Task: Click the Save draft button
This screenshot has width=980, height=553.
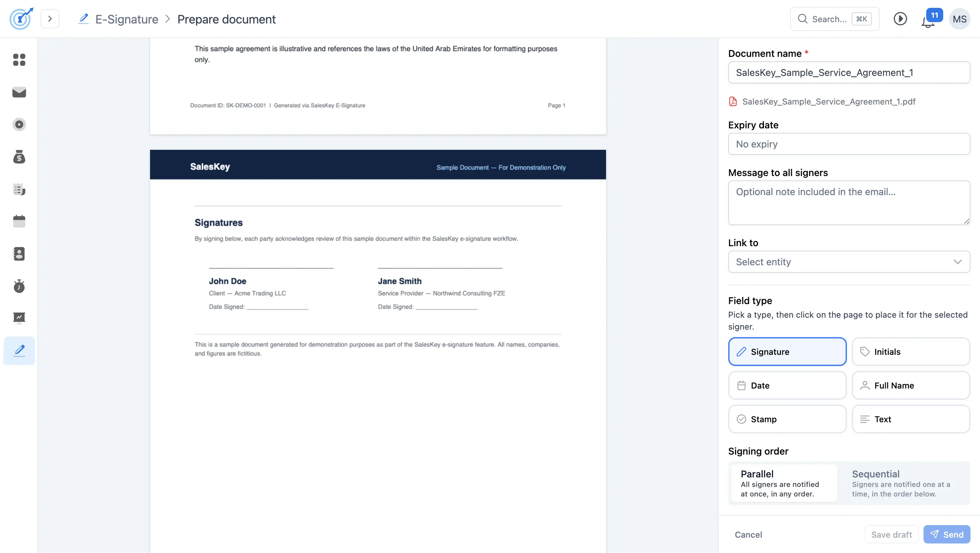Action: pos(892,535)
